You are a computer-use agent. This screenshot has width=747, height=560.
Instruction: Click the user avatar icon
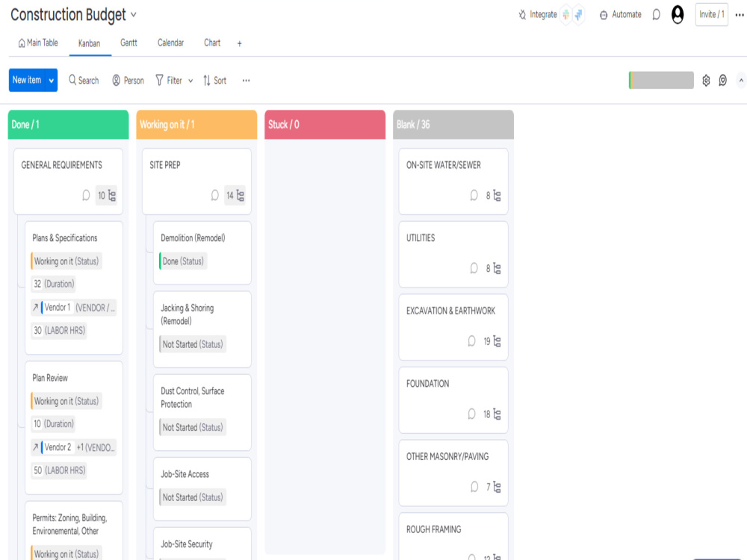click(678, 15)
